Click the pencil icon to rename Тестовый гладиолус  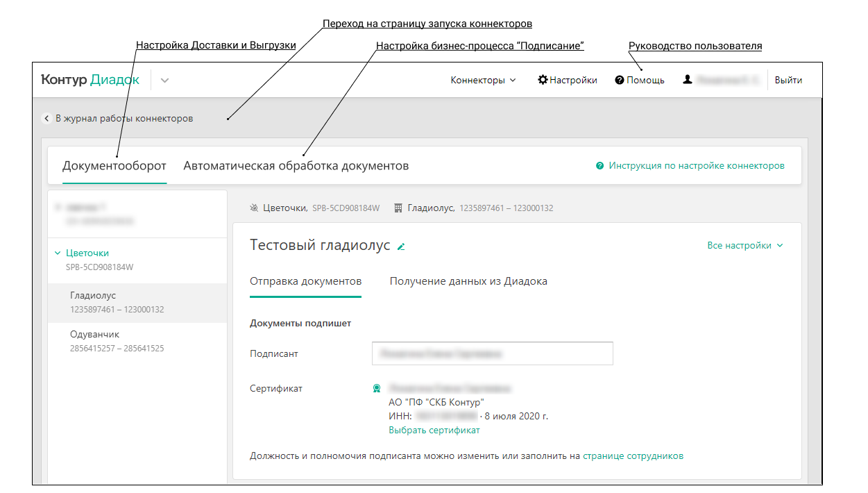(x=401, y=246)
